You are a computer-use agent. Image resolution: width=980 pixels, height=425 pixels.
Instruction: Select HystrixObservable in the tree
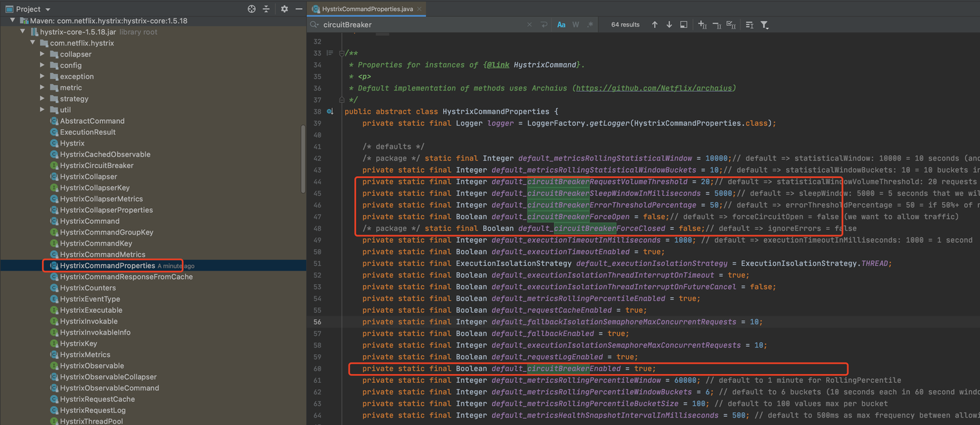(92, 366)
